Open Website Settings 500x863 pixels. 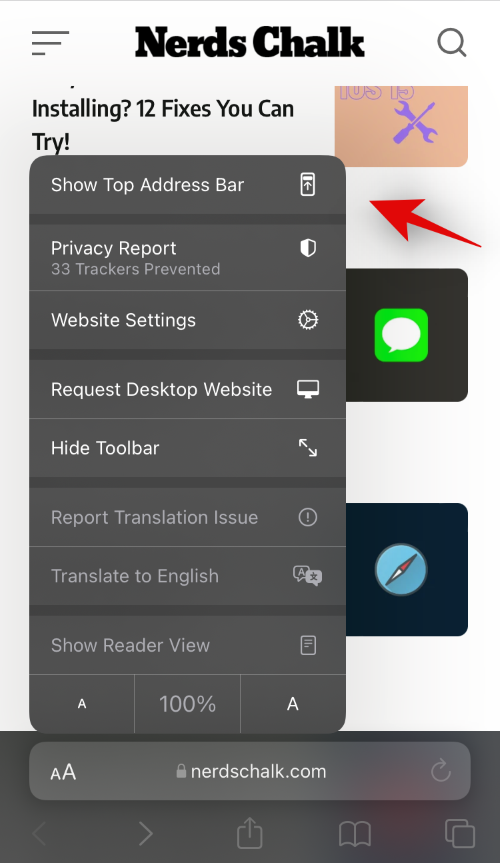coord(187,320)
